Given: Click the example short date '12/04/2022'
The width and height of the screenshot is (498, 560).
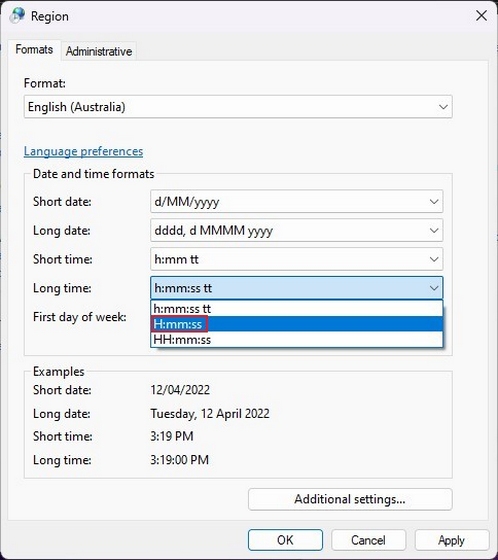Looking at the screenshot, I should (180, 390).
